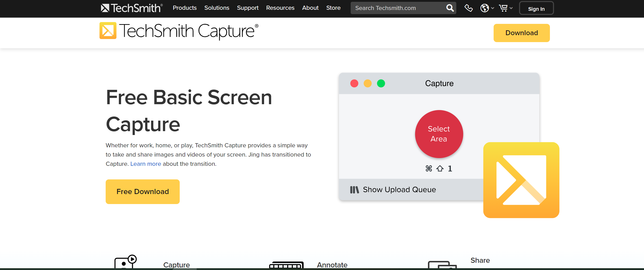Open the Support menu

click(x=248, y=8)
